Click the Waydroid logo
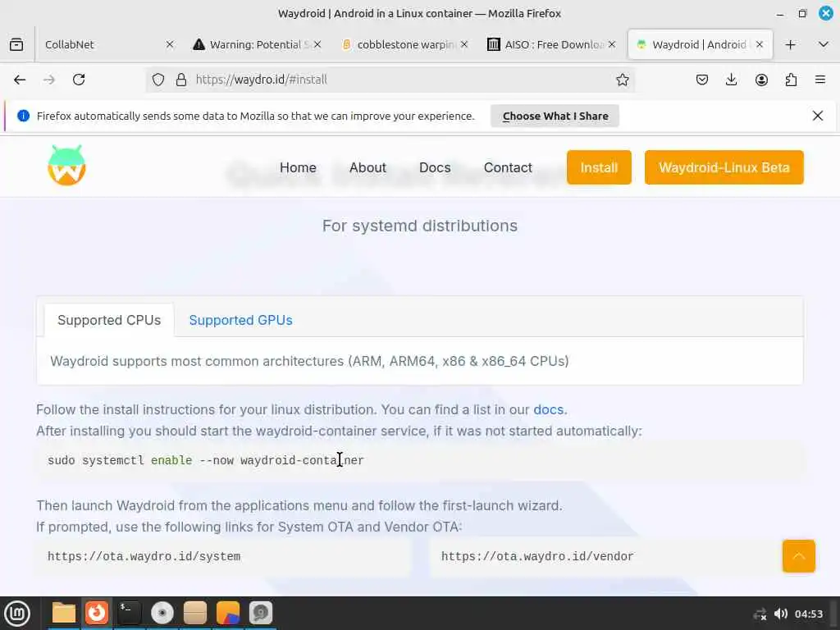The width and height of the screenshot is (840, 630). pos(67,166)
